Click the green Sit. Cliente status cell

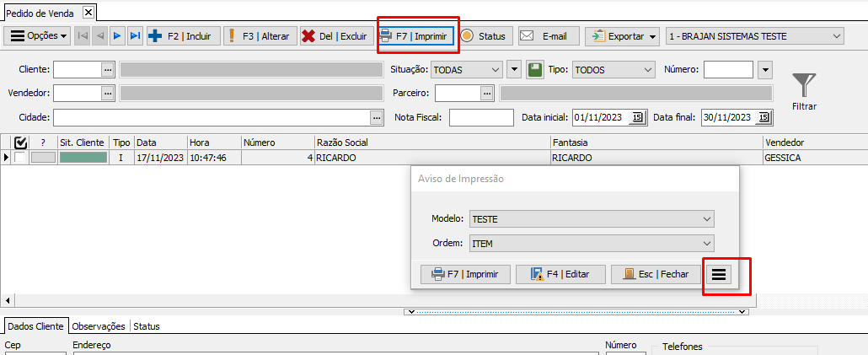click(x=83, y=158)
